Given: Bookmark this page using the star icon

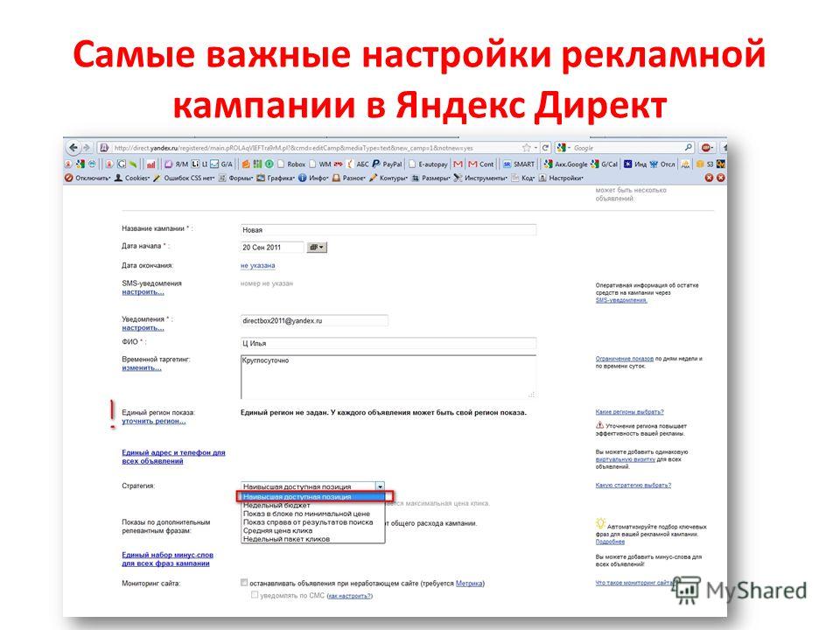Looking at the screenshot, I should pos(527,148).
